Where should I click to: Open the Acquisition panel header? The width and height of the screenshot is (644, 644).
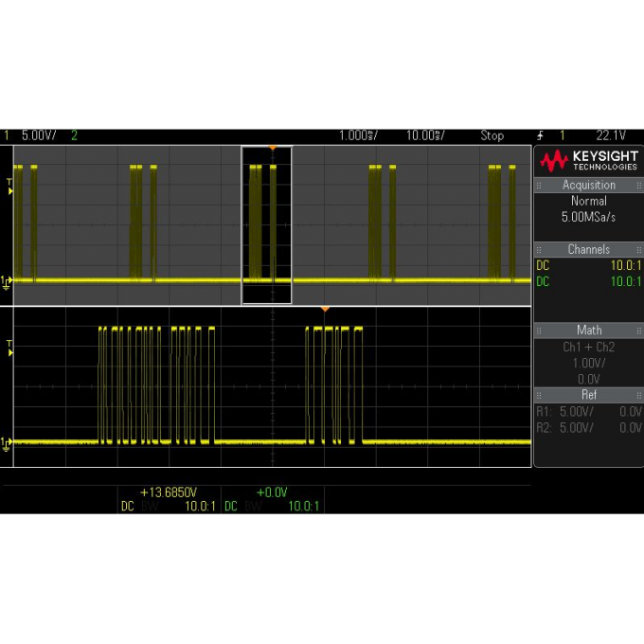588,185
